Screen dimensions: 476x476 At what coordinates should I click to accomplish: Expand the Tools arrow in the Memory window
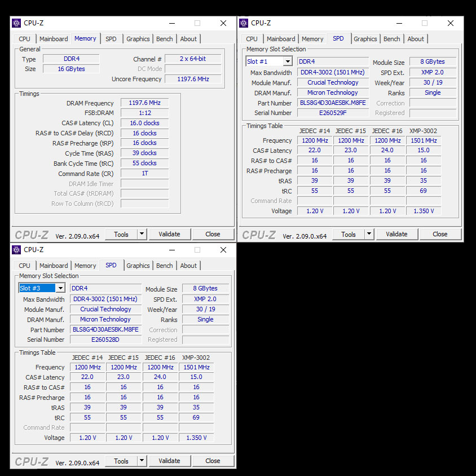click(x=142, y=234)
